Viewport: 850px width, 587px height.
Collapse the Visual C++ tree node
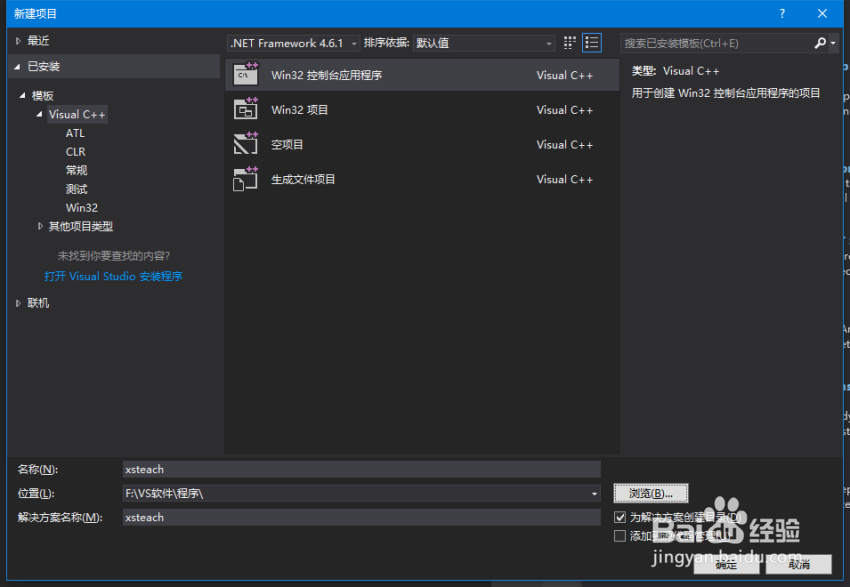point(40,114)
